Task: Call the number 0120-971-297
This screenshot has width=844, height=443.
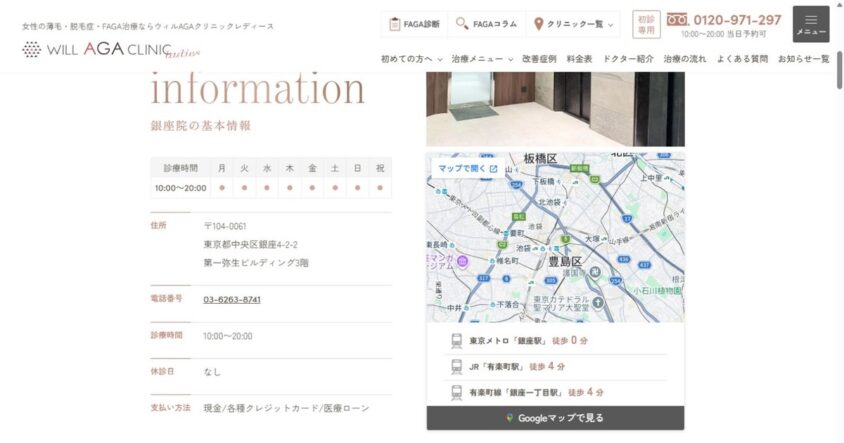Action: point(737,20)
